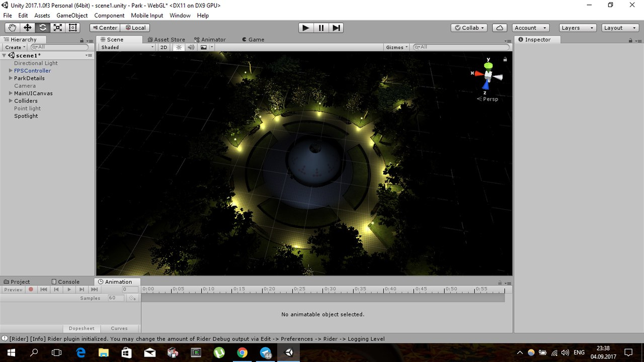This screenshot has width=644, height=362.
Task: Toggle Animation Preview mode
Action: pyautogui.click(x=13, y=290)
